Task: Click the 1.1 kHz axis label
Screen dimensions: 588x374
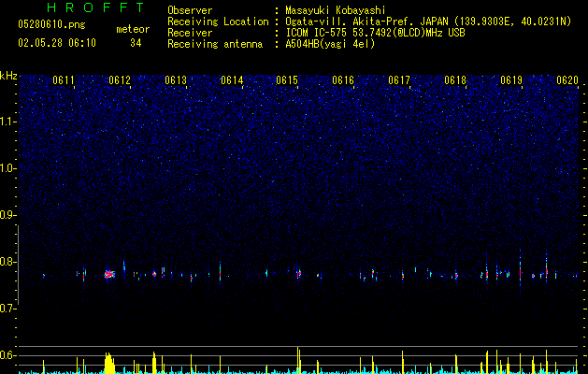Action: pos(8,122)
